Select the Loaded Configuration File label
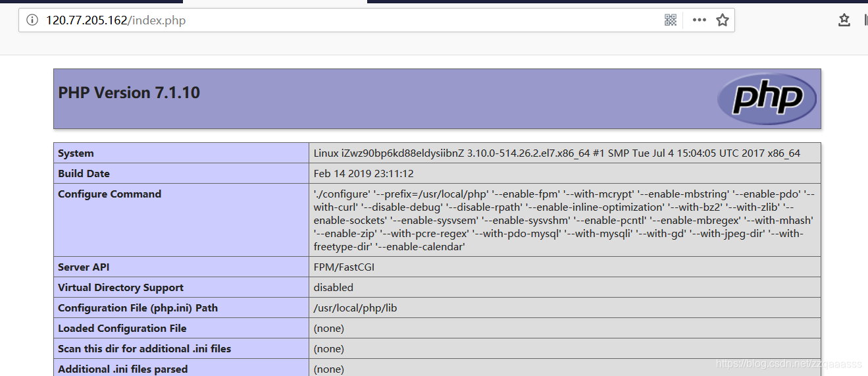Image resolution: width=868 pixels, height=376 pixels. (122, 329)
